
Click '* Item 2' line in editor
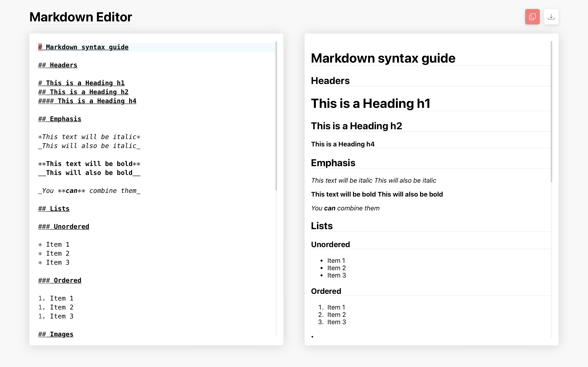tap(54, 253)
